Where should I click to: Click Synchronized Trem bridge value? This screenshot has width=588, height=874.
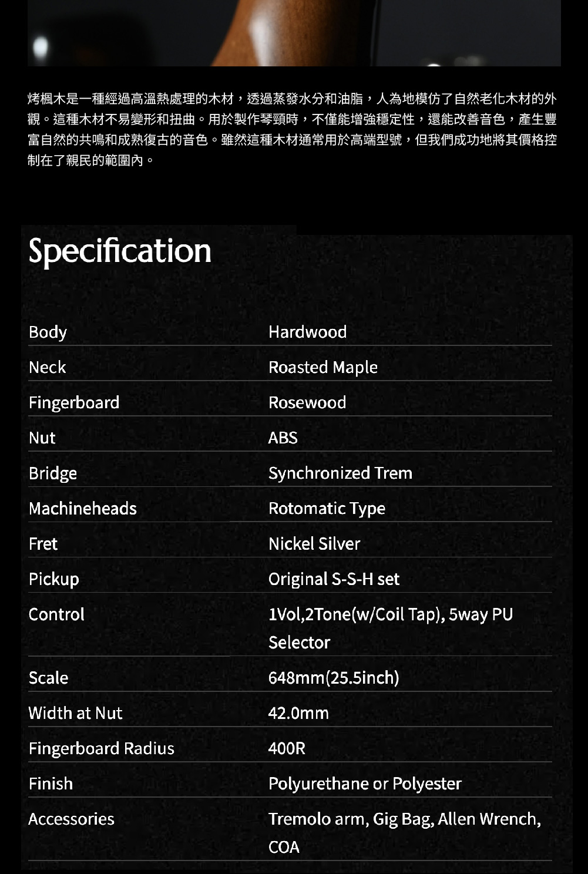[340, 473]
